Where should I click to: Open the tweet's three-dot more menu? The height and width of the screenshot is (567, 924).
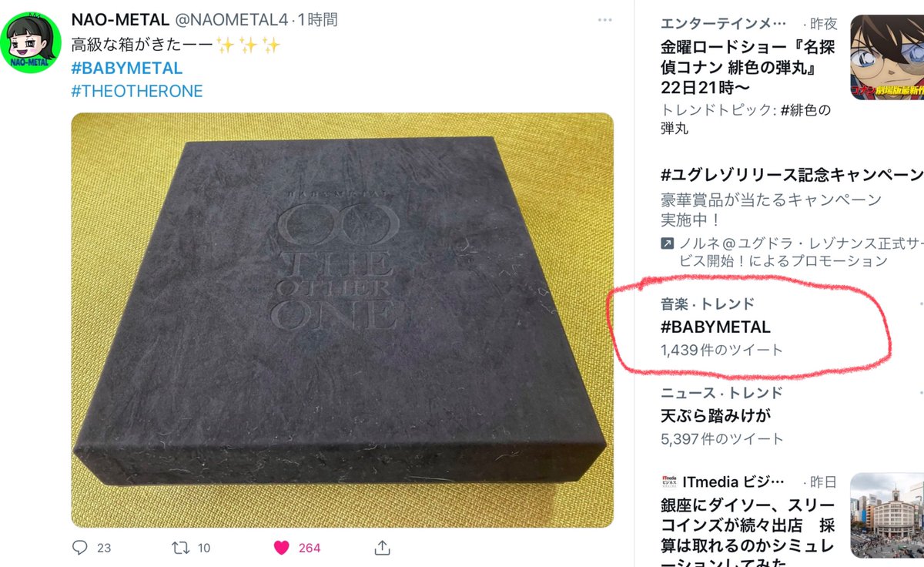coord(606,21)
